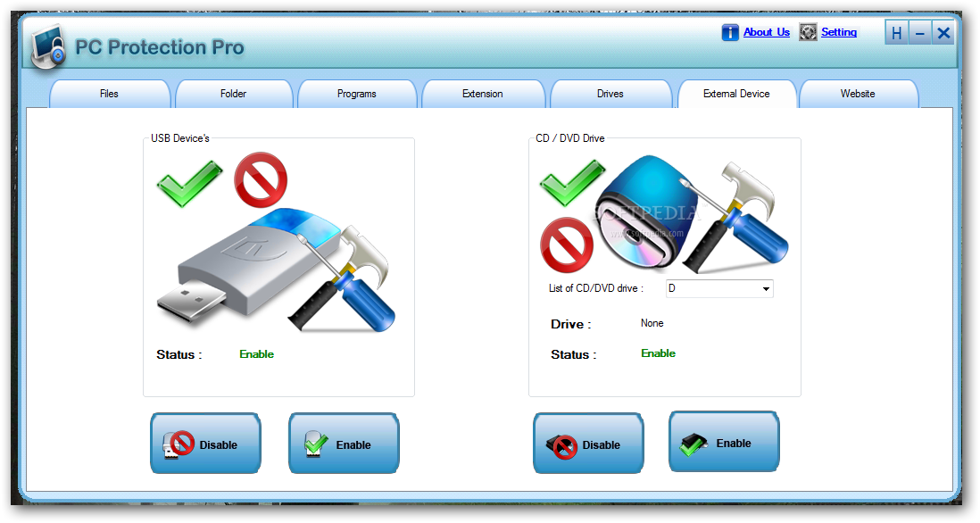
Task: Open the Files tab
Action: click(x=110, y=94)
